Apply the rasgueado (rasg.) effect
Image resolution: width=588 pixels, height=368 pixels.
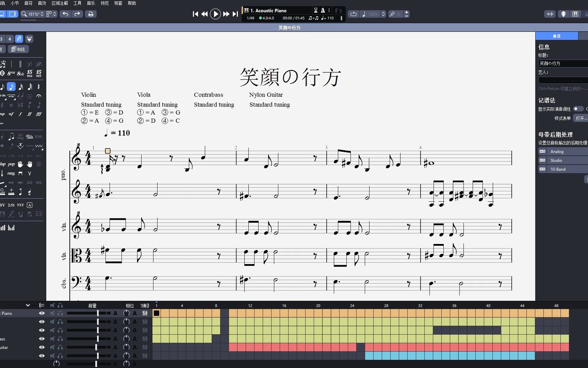11,173
